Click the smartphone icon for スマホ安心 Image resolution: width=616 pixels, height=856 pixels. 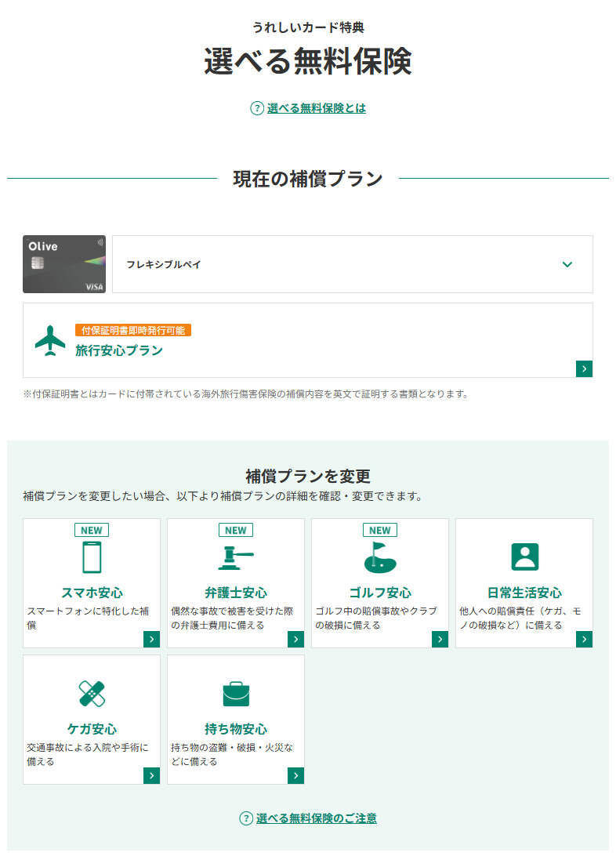[92, 557]
